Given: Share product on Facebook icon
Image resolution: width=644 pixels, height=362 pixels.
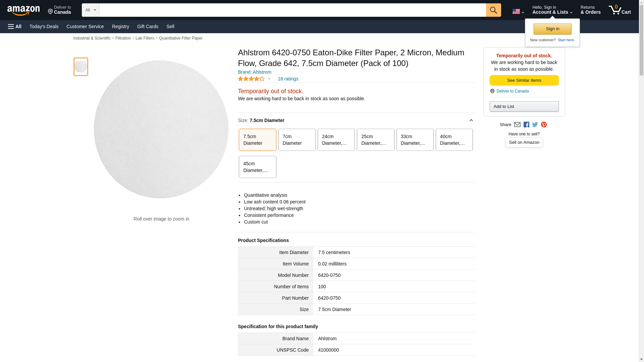Looking at the screenshot, I should [526, 125].
